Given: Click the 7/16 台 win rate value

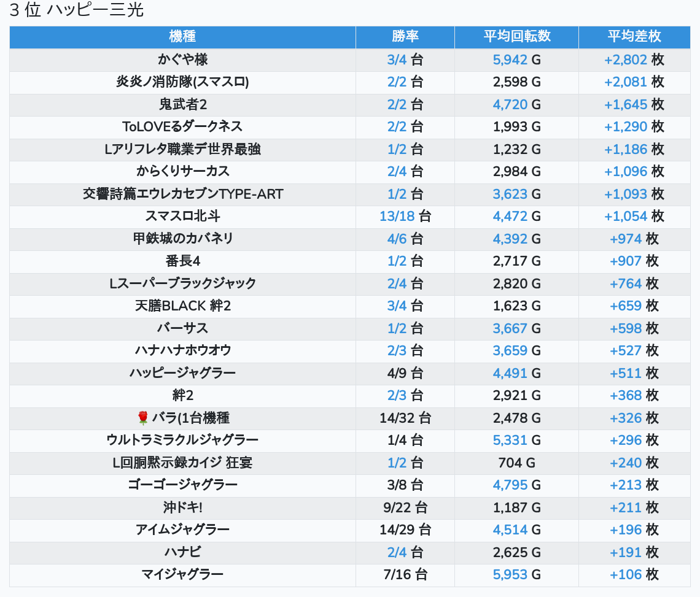Looking at the screenshot, I should (405, 575).
